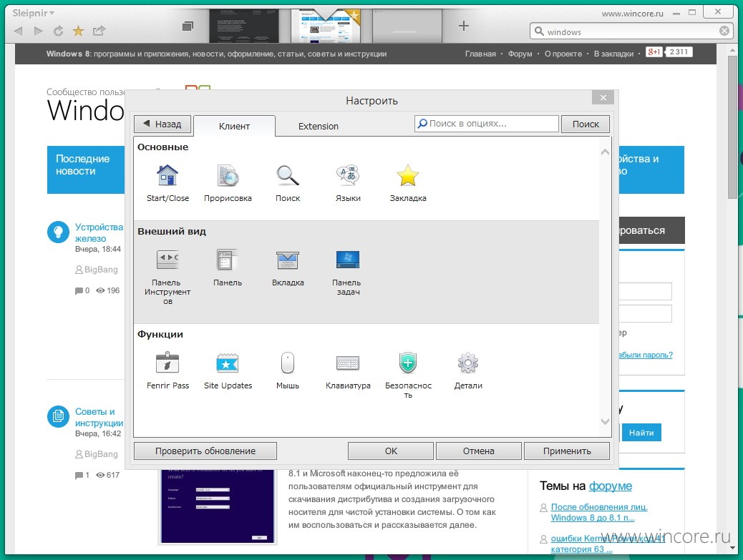Open Вкладка tab settings icon

[x=288, y=268]
